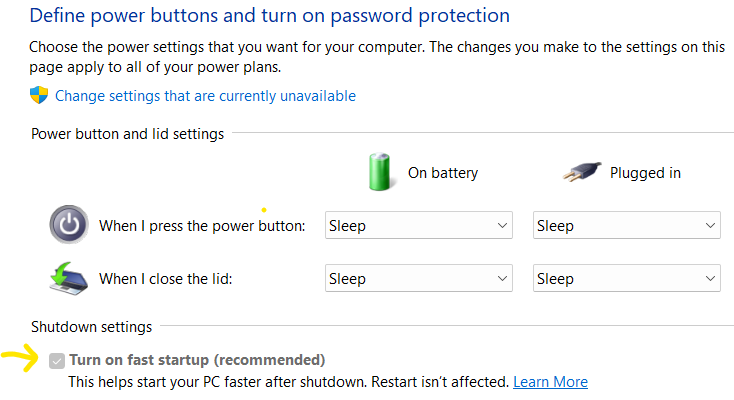Click the round power button icon
The width and height of the screenshot is (734, 400).
(68, 225)
